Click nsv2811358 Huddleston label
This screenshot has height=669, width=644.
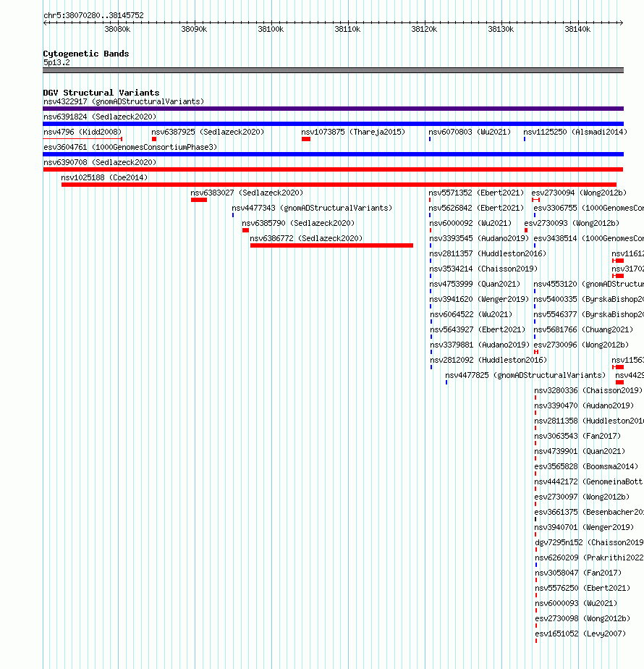[589, 421]
